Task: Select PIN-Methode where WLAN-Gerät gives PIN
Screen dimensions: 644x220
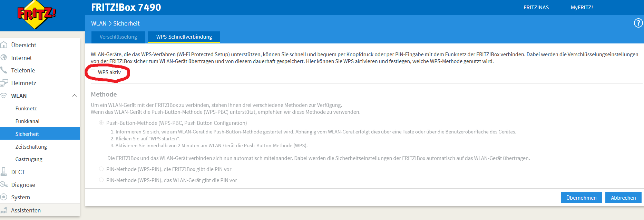Action: (x=101, y=180)
